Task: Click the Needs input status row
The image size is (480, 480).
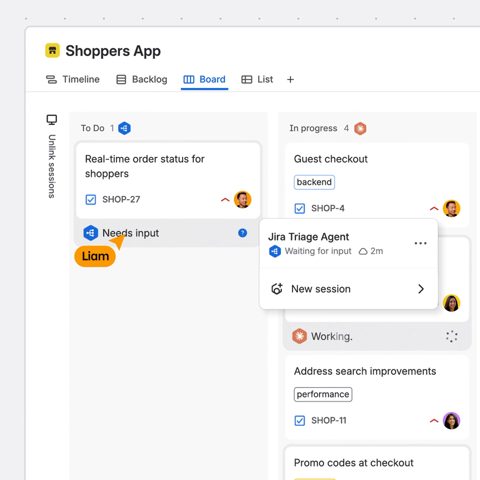Action: (167, 233)
